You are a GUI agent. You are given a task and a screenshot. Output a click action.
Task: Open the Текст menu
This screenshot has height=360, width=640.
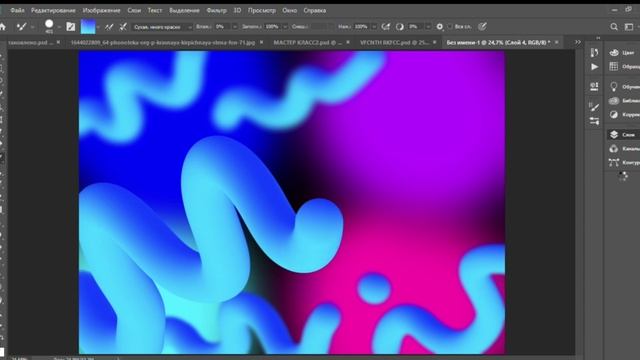pos(155,10)
